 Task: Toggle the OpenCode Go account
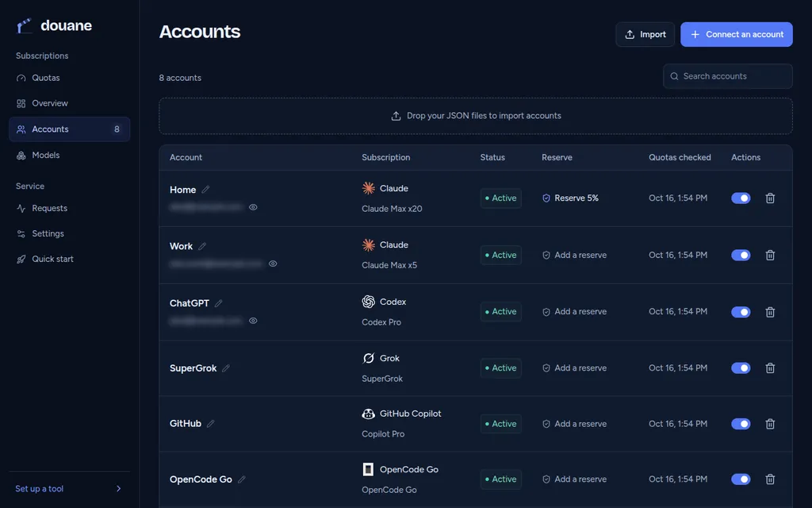[x=741, y=479]
